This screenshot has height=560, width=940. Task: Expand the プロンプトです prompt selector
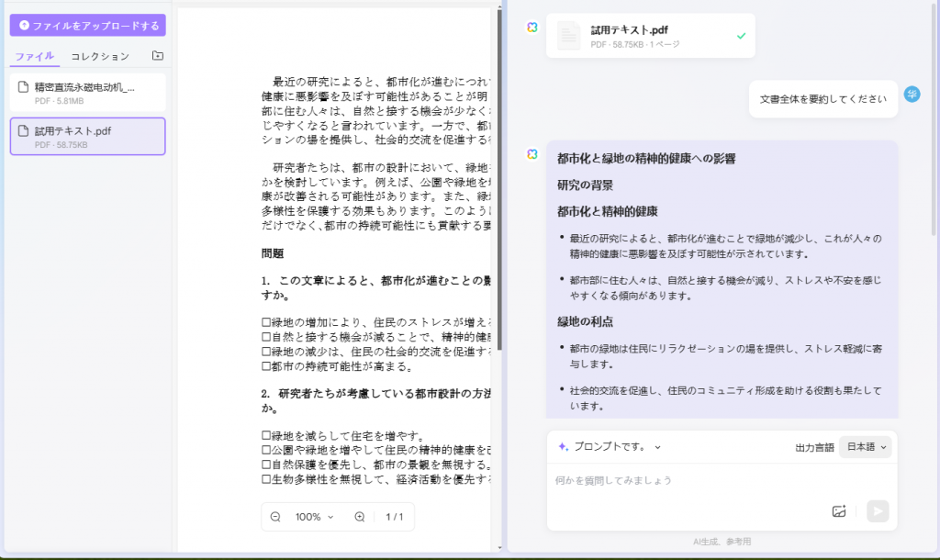[610, 447]
